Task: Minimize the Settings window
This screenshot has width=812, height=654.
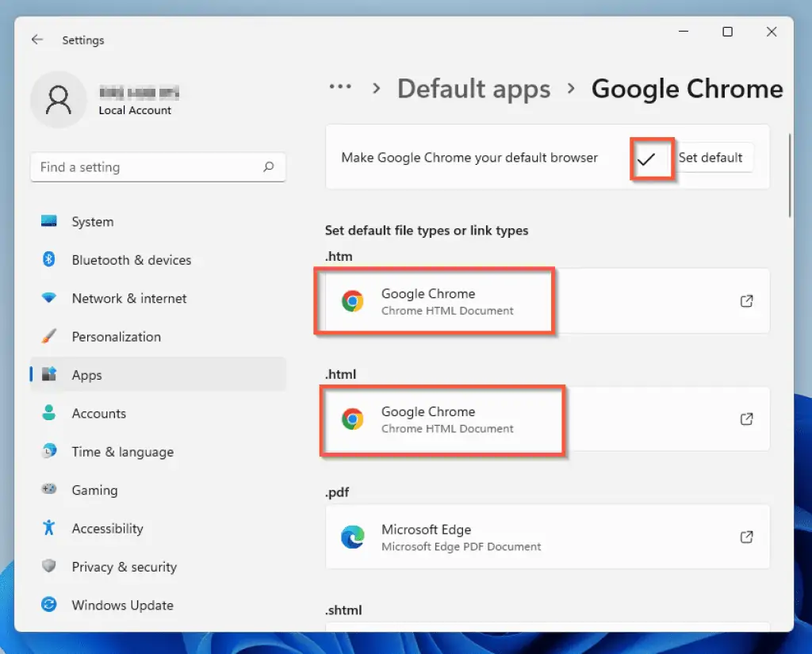Action: pos(684,32)
